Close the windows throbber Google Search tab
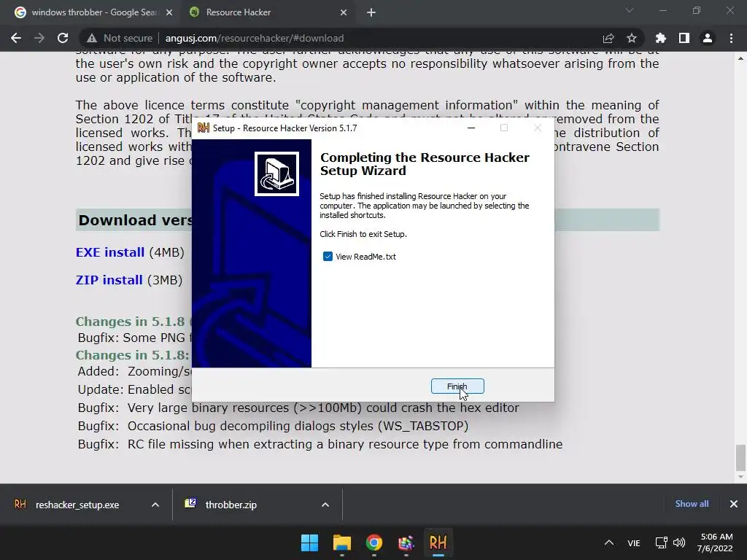Image resolution: width=747 pixels, height=560 pixels. click(169, 12)
